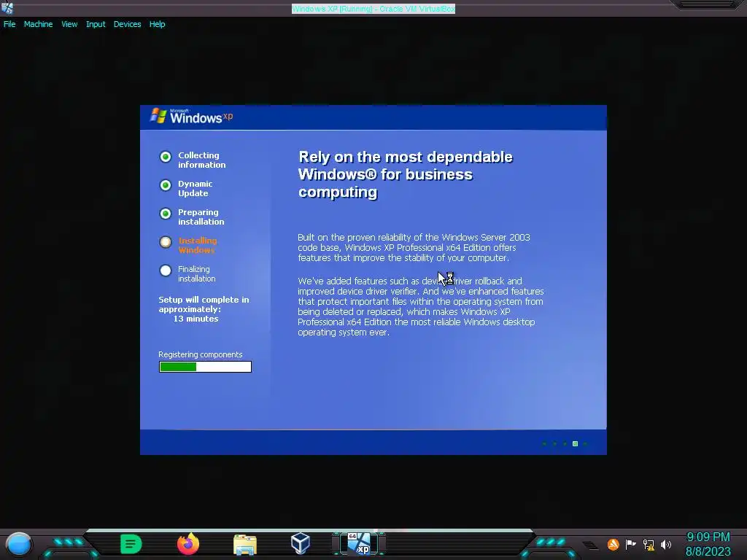Click the 'Preparing installation' step label
This screenshot has width=747, height=560.
[x=201, y=217]
